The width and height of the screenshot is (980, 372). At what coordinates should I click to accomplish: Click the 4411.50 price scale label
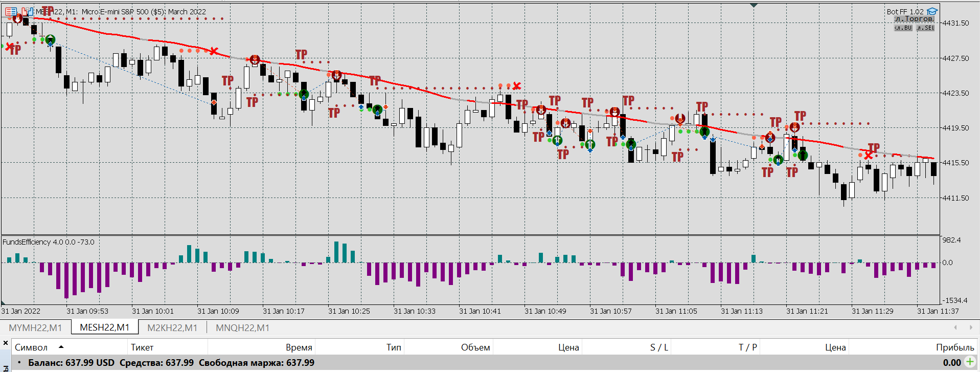[955, 198]
